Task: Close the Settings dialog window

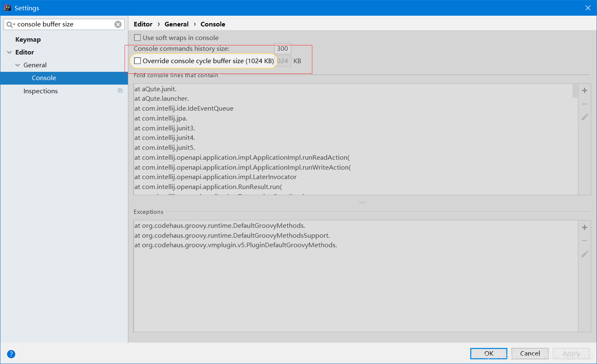Action: (588, 8)
